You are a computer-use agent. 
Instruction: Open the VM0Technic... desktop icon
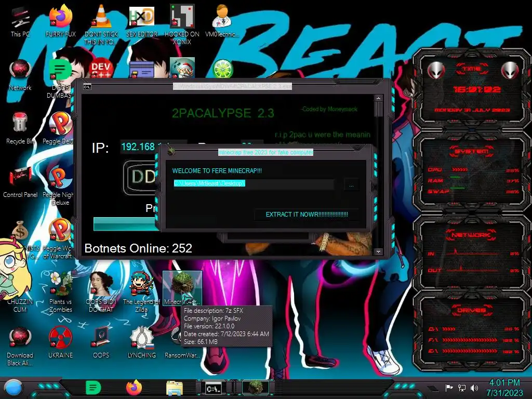pyautogui.click(x=222, y=21)
